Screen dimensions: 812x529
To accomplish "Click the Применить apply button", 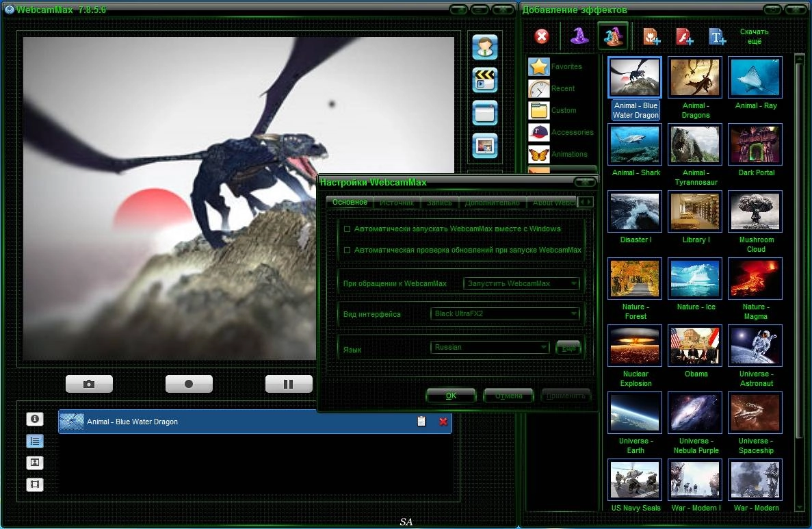I will (x=566, y=396).
